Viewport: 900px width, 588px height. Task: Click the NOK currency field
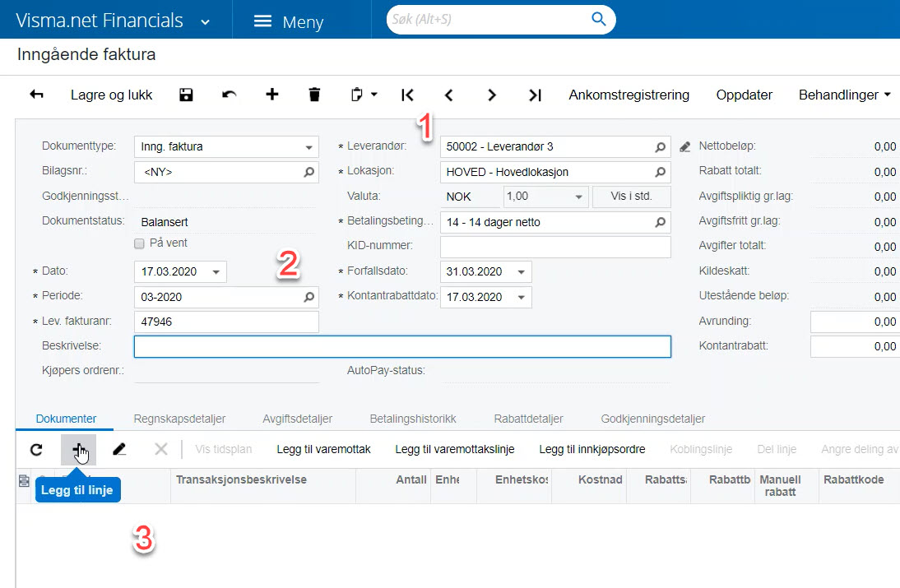tap(471, 197)
